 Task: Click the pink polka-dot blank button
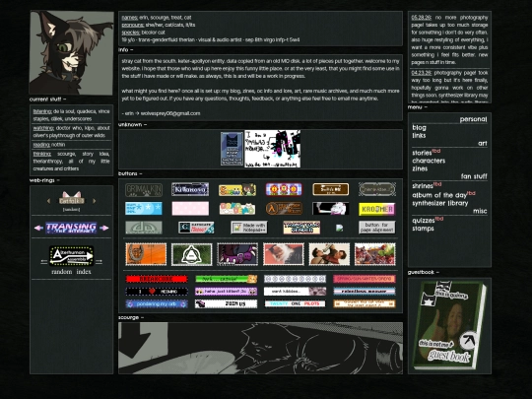coord(190,208)
